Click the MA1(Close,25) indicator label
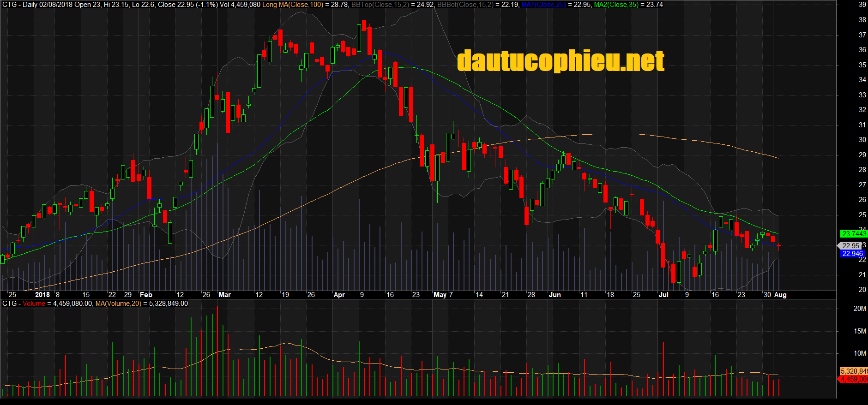 [543, 5]
